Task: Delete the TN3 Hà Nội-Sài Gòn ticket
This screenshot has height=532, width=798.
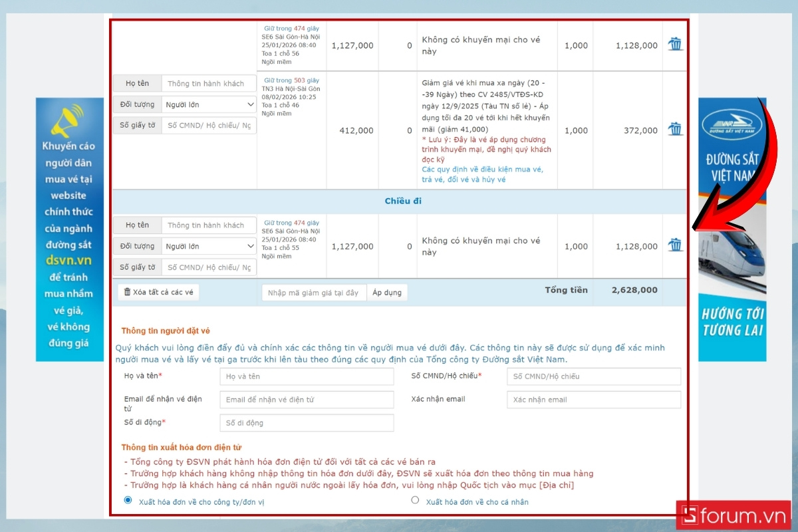Action: coord(675,129)
